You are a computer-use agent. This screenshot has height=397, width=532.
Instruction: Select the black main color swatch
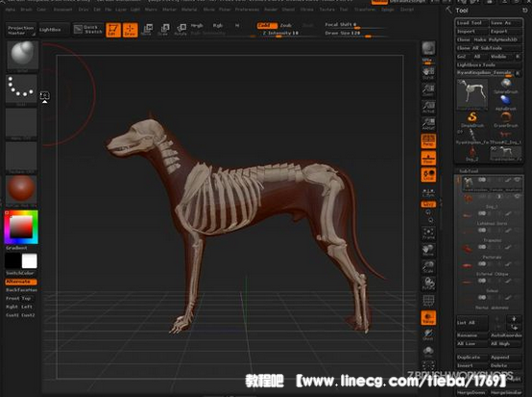point(12,261)
